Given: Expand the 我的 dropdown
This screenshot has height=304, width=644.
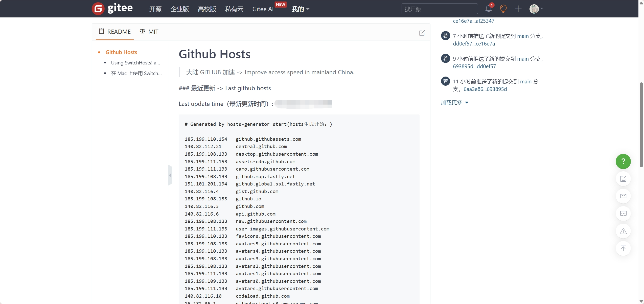Looking at the screenshot, I should click(x=301, y=9).
